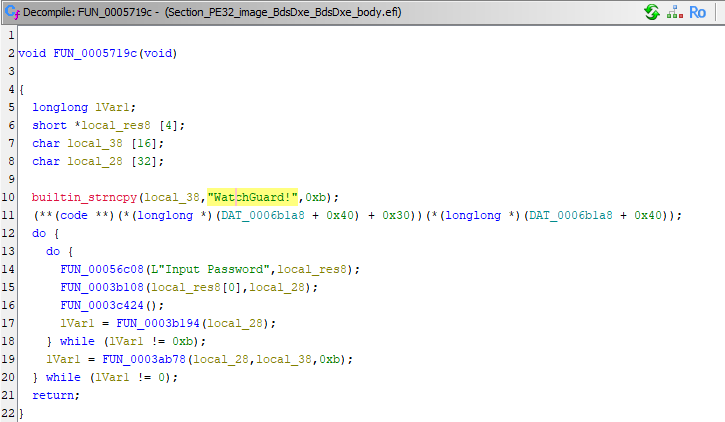Click 0xb in the while condition on line 18
This screenshot has width=725, height=422.
tap(183, 342)
